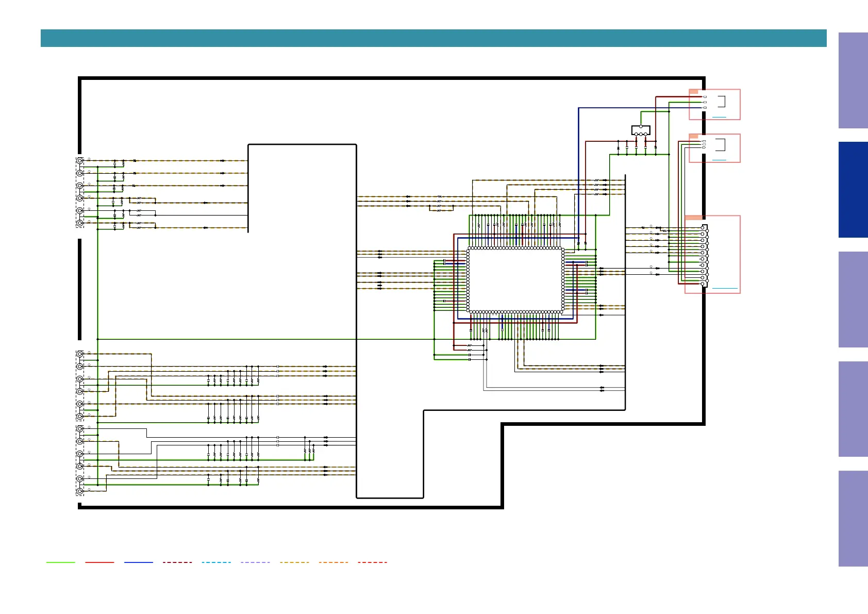Click the cyan dashed legend line
Image resolution: width=868 pixels, height=614 pixels.
216,562
